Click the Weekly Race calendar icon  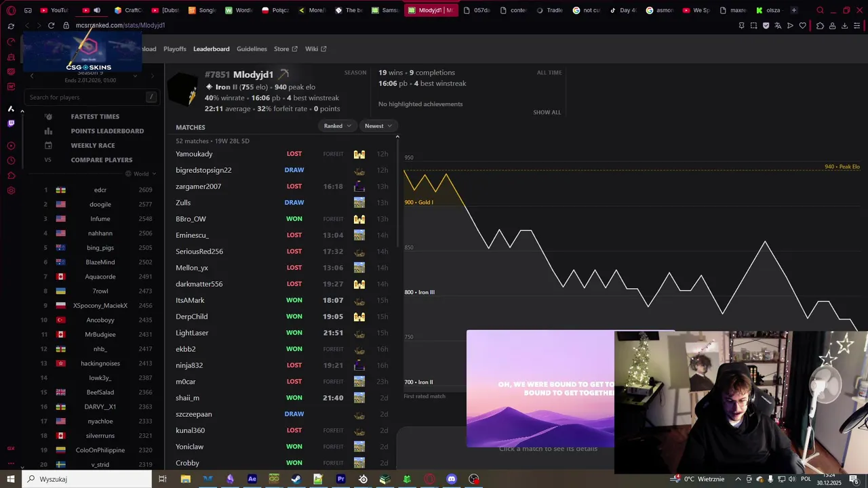click(x=48, y=145)
